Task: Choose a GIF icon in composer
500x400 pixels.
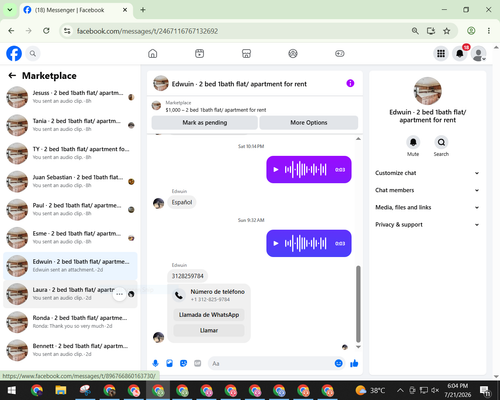Action: pyautogui.click(x=198, y=363)
